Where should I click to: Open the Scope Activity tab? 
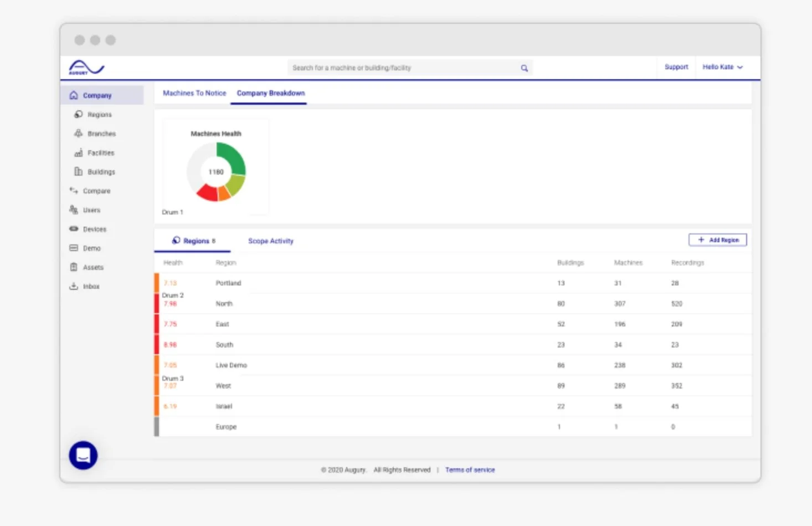271,241
